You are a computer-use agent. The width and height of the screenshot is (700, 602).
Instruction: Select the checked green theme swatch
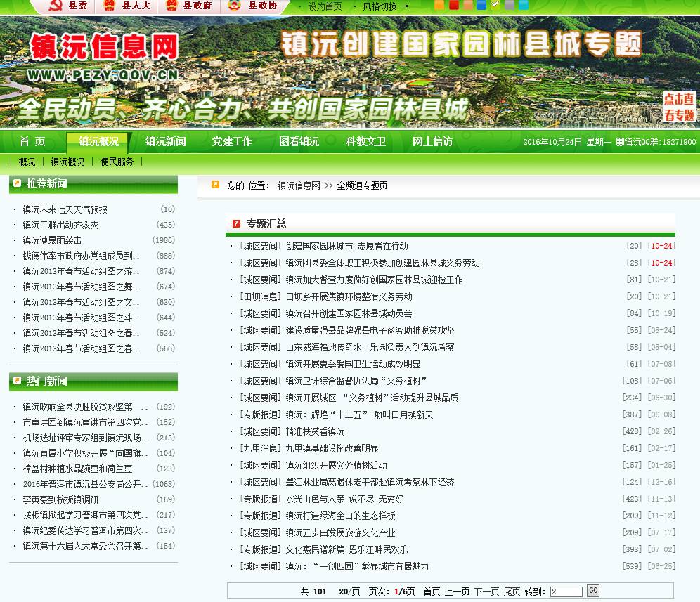[495, 5]
